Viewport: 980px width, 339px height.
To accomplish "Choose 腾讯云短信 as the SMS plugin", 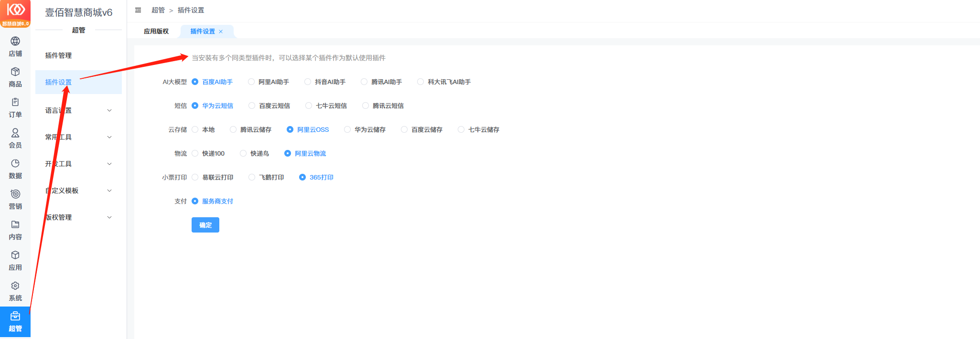I will (x=366, y=106).
